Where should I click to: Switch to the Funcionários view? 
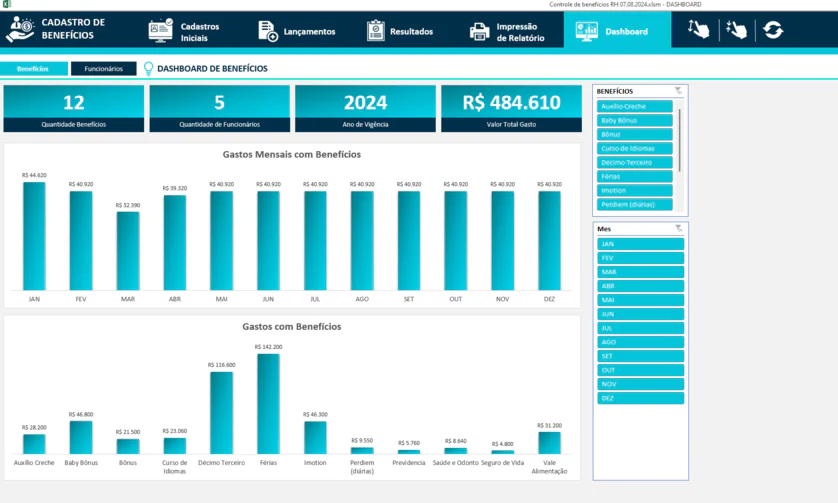click(104, 69)
